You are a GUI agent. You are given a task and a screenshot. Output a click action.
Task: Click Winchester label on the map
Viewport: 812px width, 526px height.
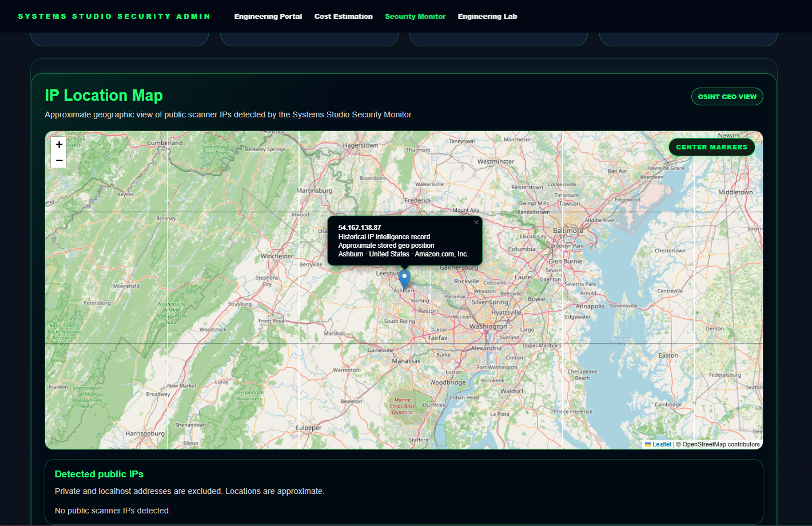[x=277, y=256]
